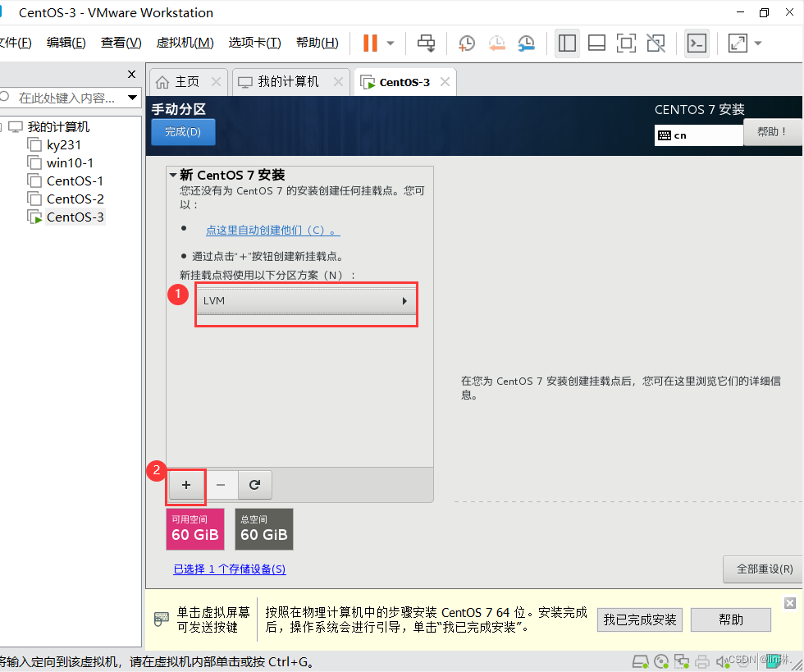The image size is (804, 672).
Task: Select the ky231 virtual machine
Action: pos(64,145)
